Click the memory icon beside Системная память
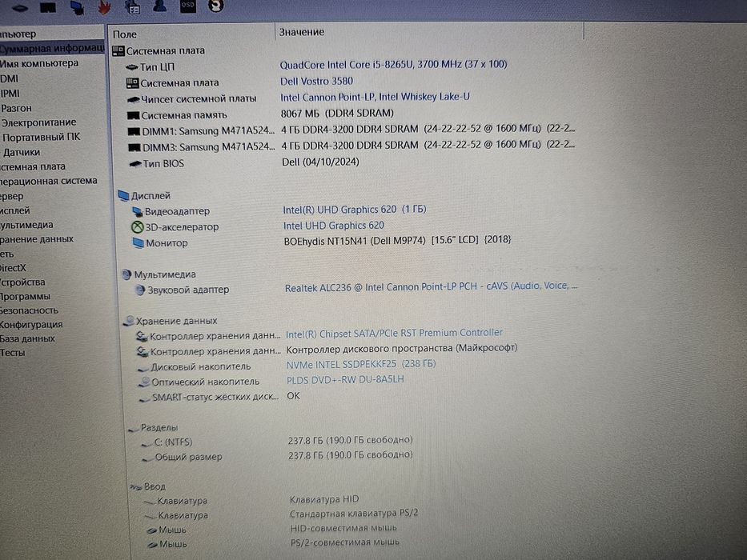 click(134, 114)
